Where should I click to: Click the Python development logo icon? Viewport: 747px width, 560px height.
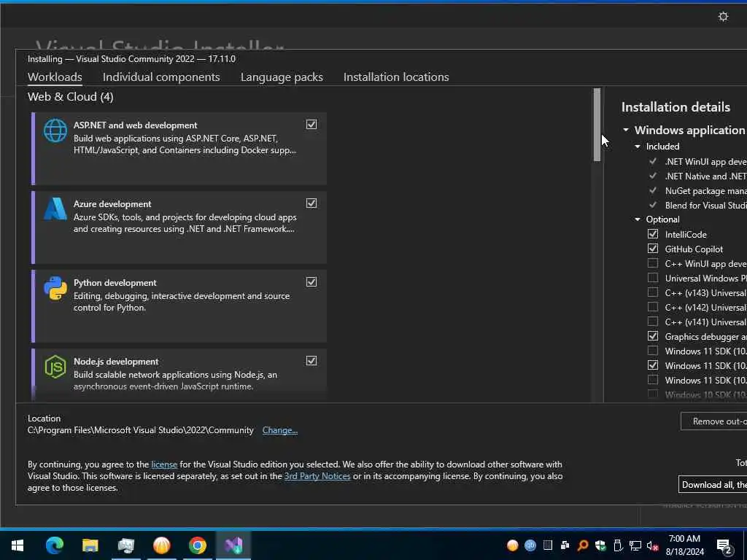tap(55, 287)
